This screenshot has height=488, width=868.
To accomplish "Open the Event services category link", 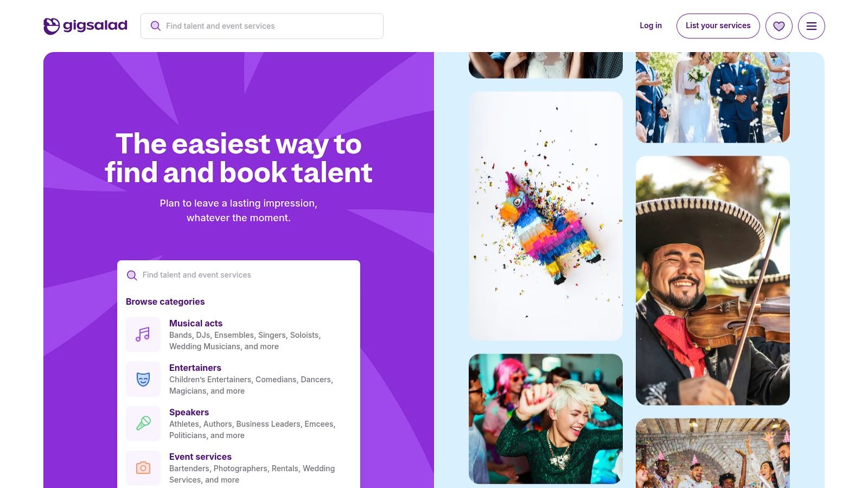I will pos(200,457).
